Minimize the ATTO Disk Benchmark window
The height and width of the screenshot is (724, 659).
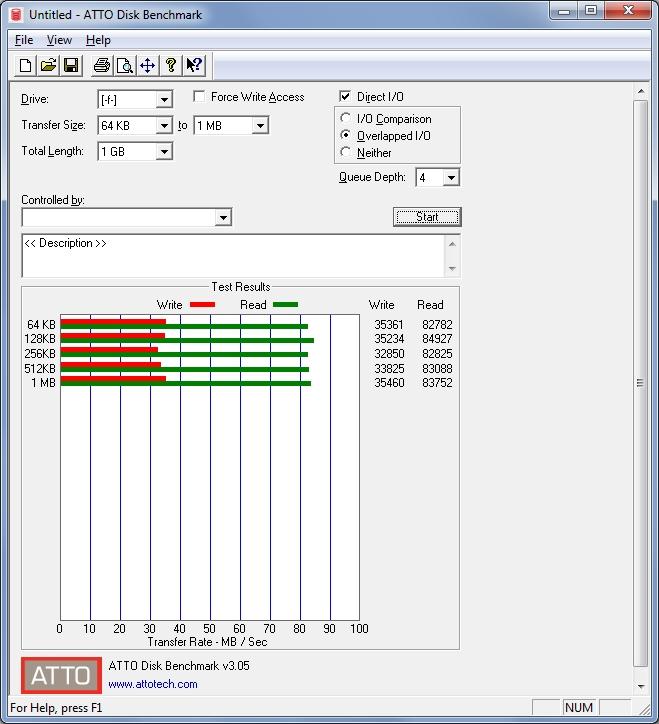(563, 11)
